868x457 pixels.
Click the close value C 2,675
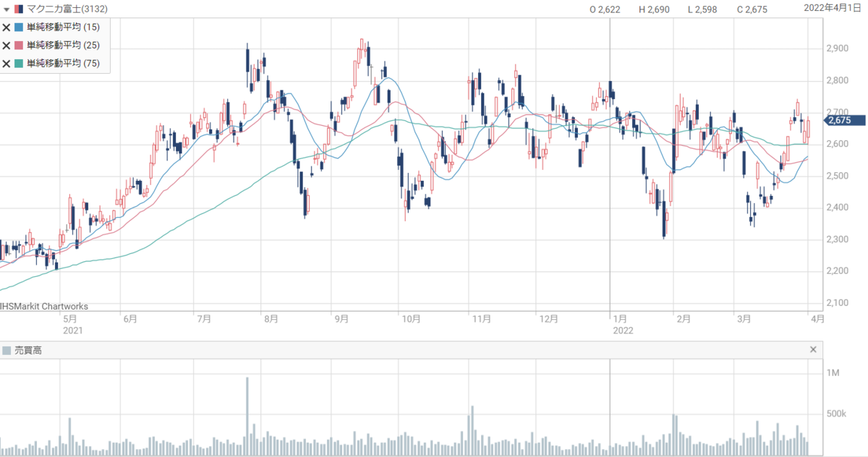[x=752, y=9]
